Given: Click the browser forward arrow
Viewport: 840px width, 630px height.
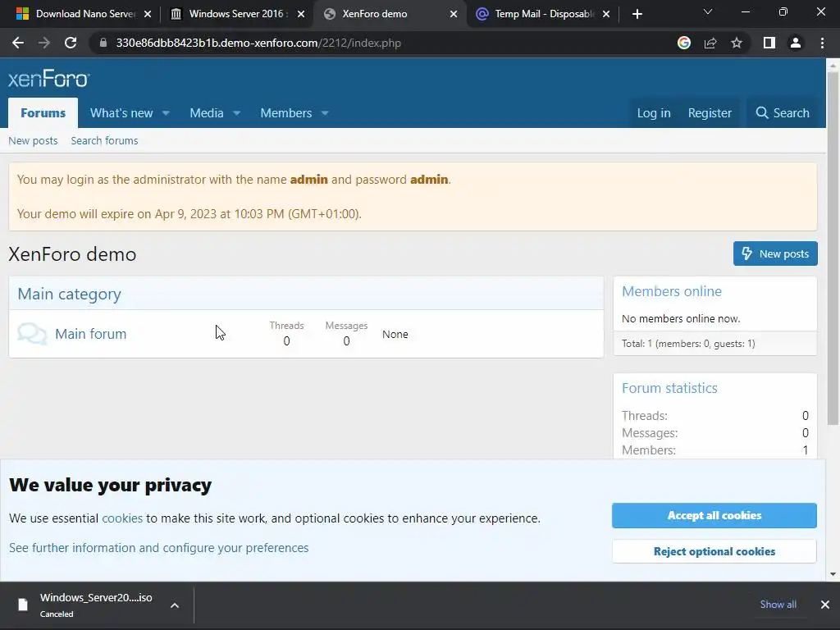Looking at the screenshot, I should 44,43.
